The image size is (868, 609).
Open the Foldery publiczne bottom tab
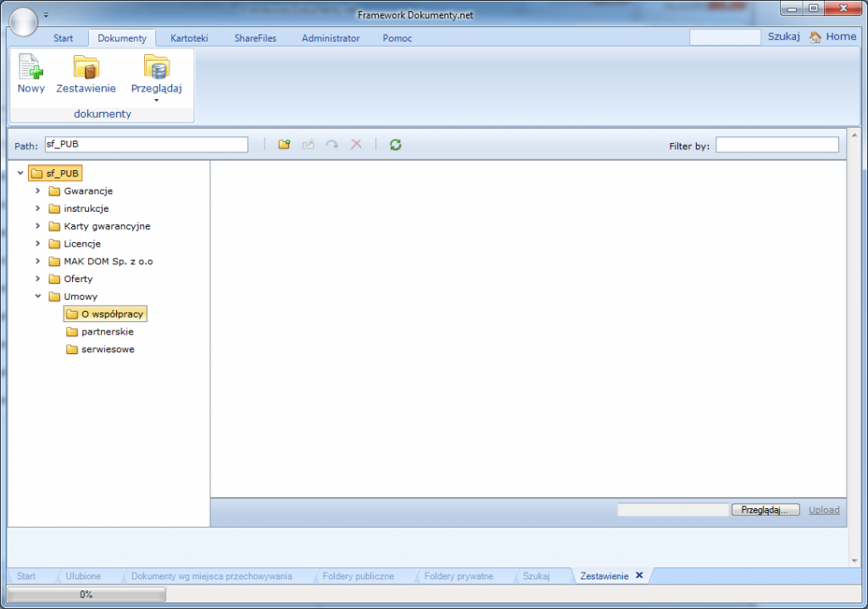click(x=359, y=575)
